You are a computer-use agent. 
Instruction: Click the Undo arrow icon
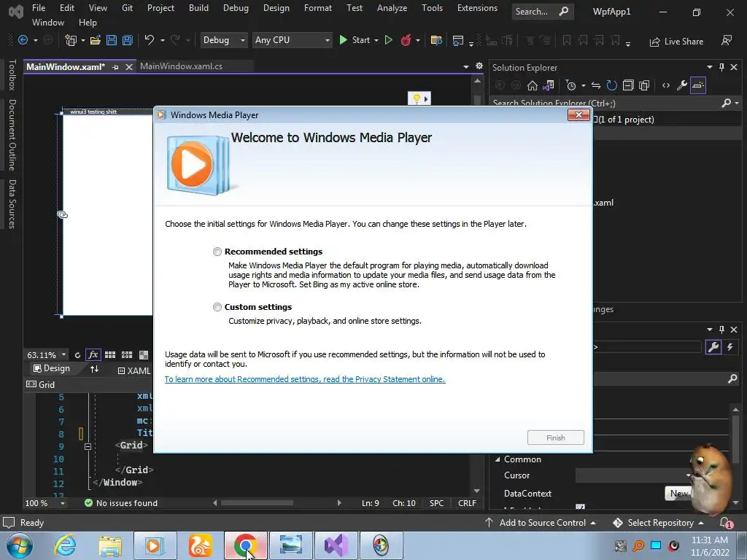pyautogui.click(x=149, y=40)
